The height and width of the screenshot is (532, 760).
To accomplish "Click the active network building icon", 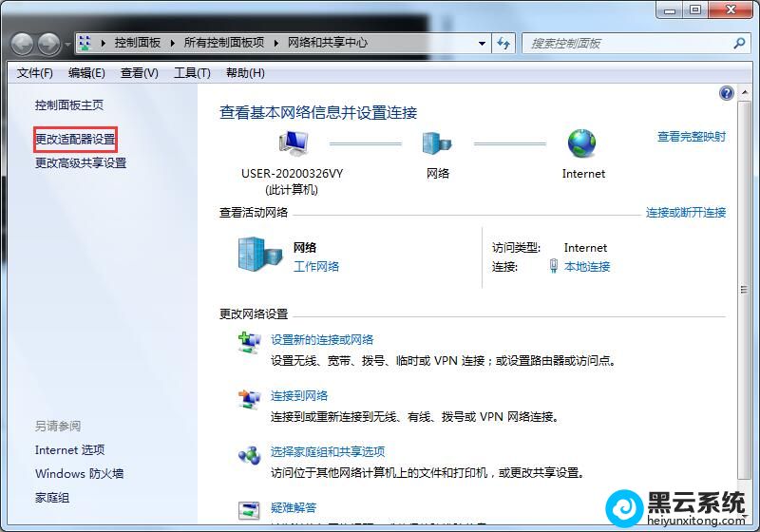I will click(258, 255).
